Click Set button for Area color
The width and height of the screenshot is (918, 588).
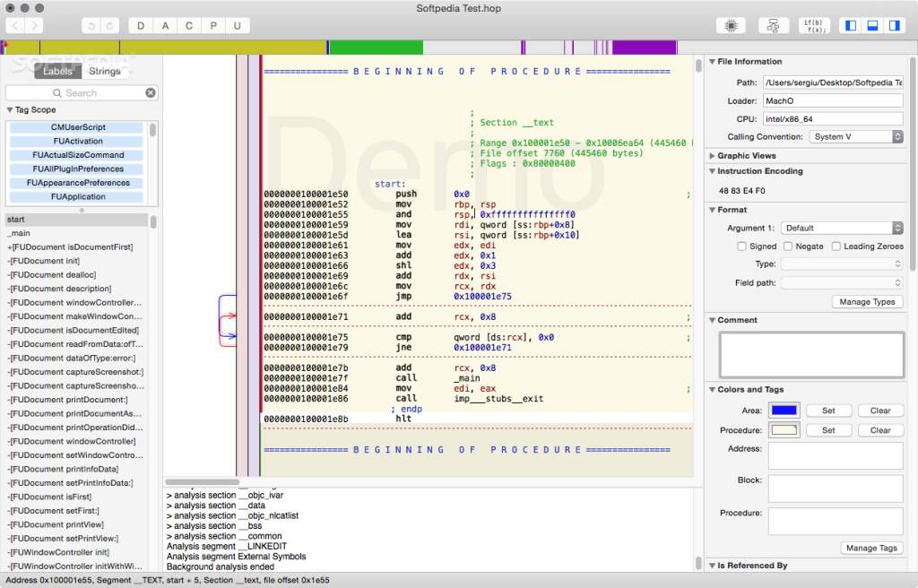pos(828,411)
